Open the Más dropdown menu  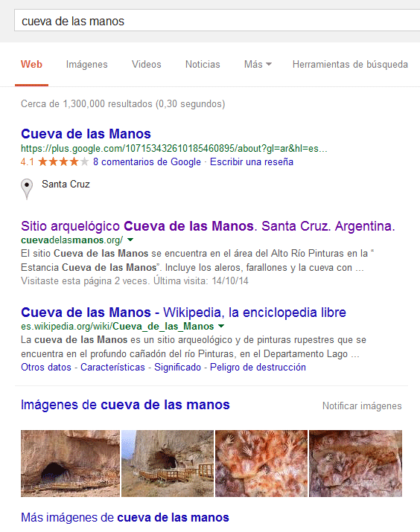pyautogui.click(x=258, y=64)
